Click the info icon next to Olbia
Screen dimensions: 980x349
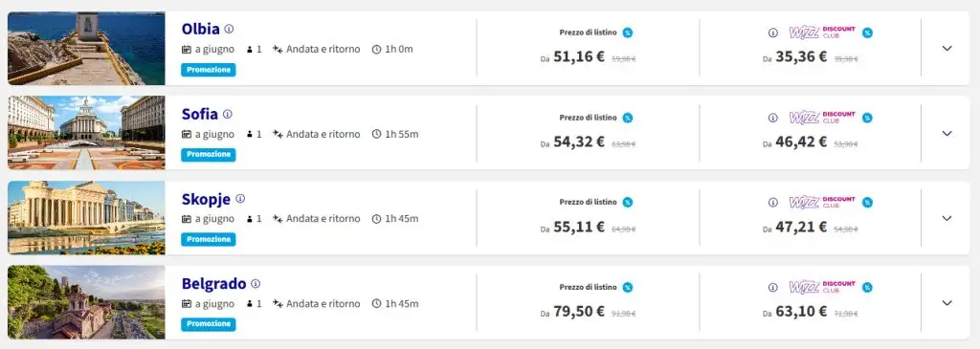pyautogui.click(x=229, y=29)
